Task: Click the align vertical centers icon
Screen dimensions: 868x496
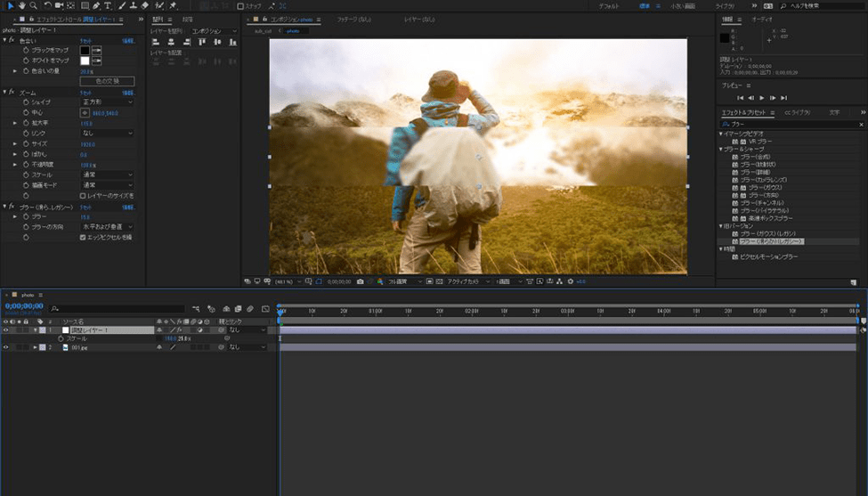Action: (x=217, y=42)
